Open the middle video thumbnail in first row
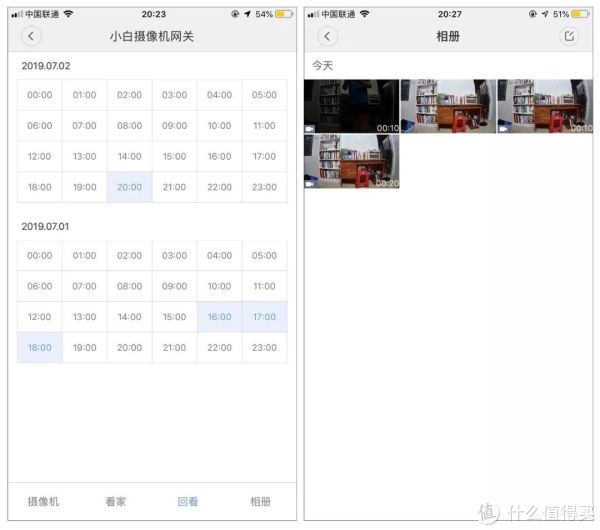This screenshot has width=600, height=530. pyautogui.click(x=448, y=106)
